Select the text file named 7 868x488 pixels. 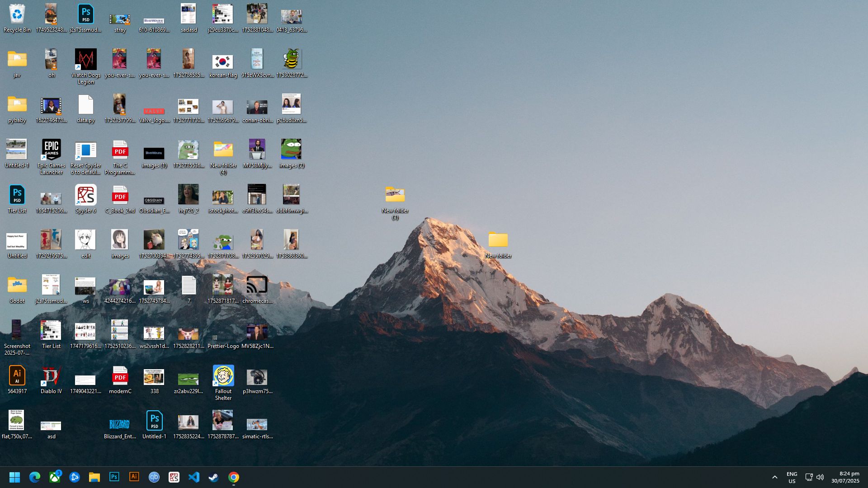(189, 289)
